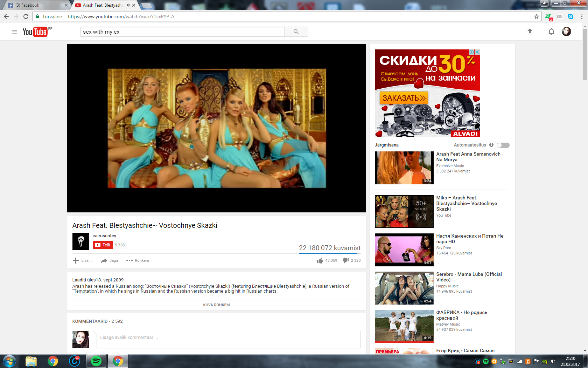
Task: Click the search magnifier button
Action: pos(296,32)
